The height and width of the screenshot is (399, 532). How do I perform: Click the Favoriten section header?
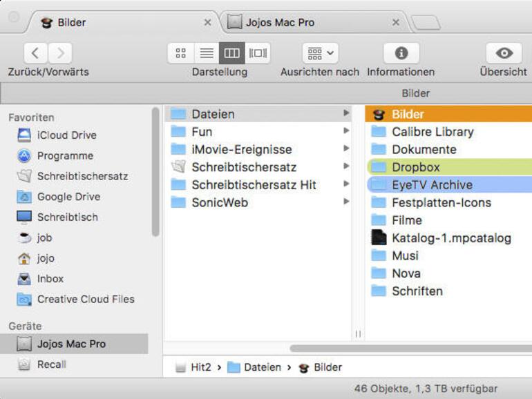31,117
